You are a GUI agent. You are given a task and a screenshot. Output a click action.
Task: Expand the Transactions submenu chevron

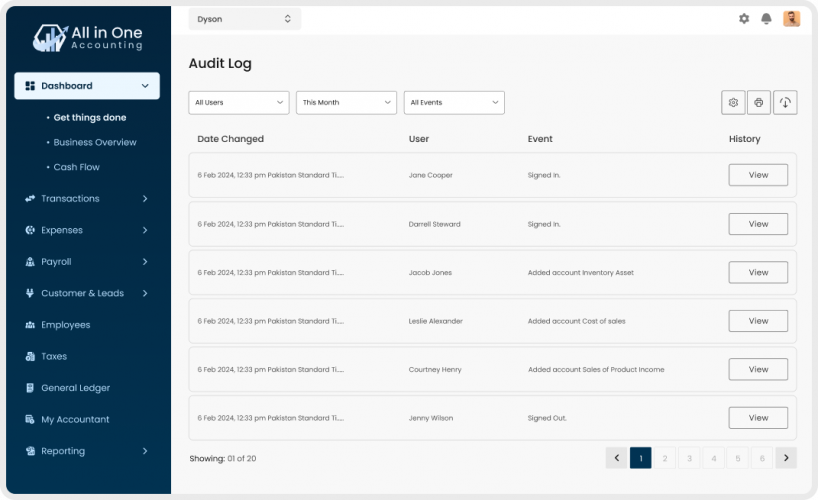coord(145,198)
